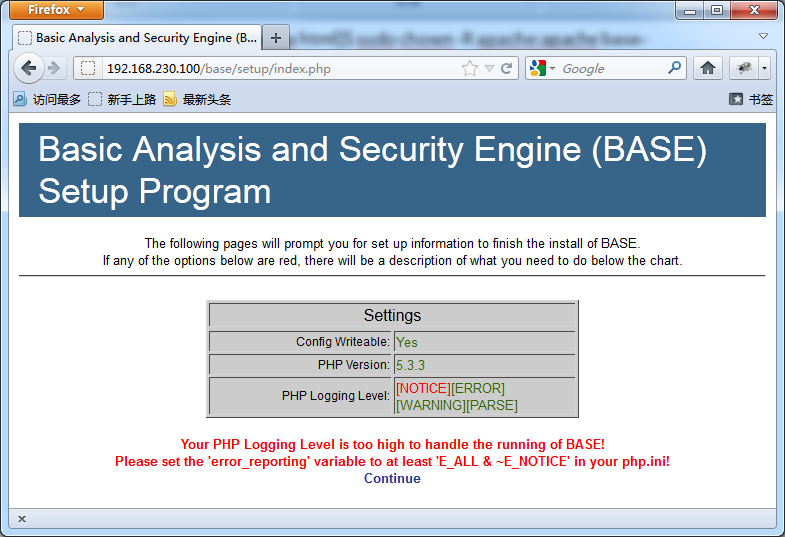Open the Firefox home page icon
785x537 pixels.
[x=707, y=68]
